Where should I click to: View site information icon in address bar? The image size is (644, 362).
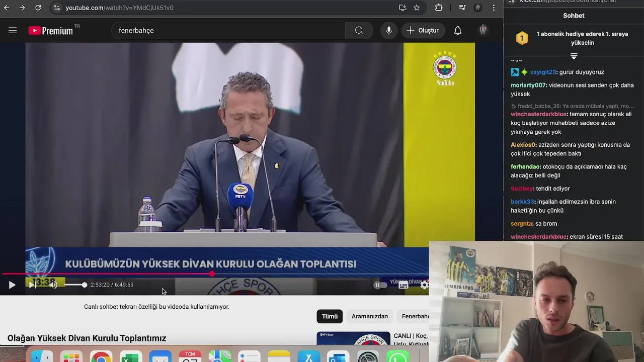point(57,8)
